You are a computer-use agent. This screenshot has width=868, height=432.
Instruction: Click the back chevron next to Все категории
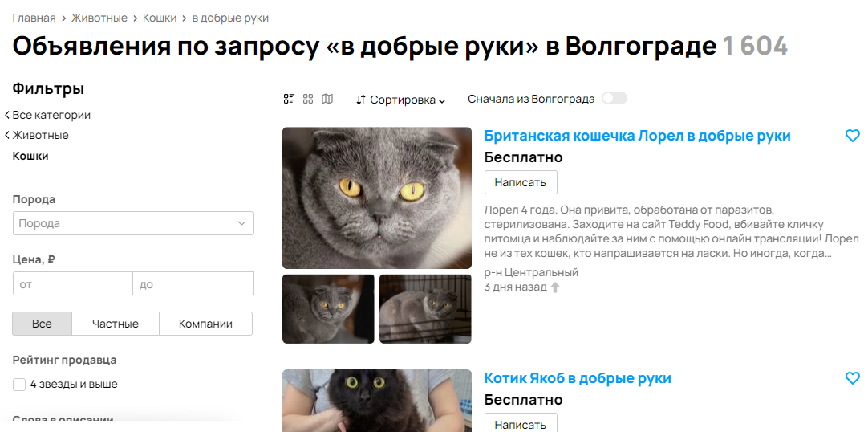[7, 115]
